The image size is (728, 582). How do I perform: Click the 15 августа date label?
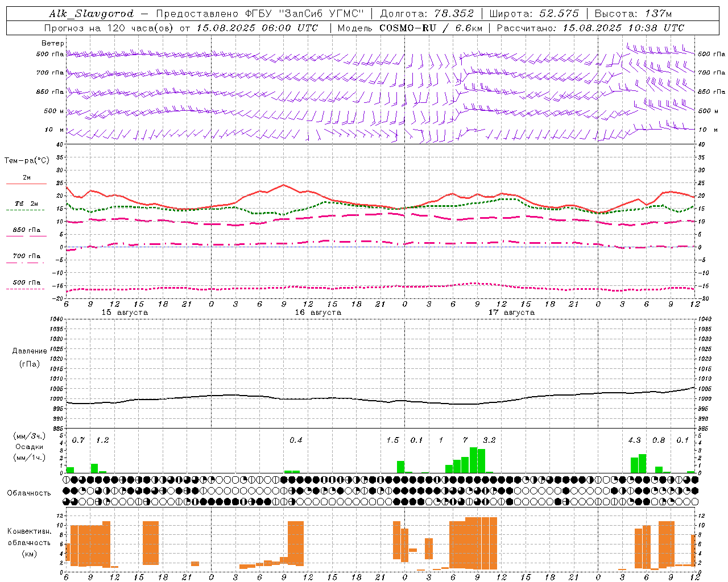125,313
